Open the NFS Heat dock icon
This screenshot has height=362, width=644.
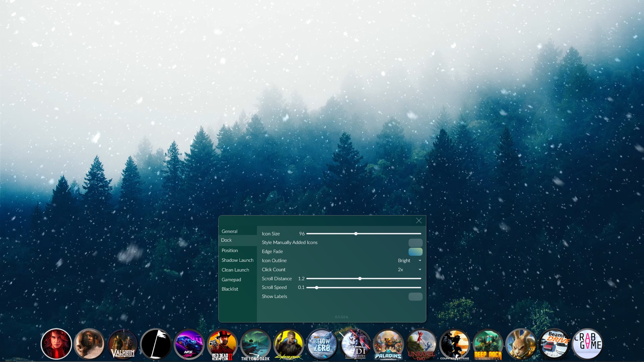tap(189, 344)
